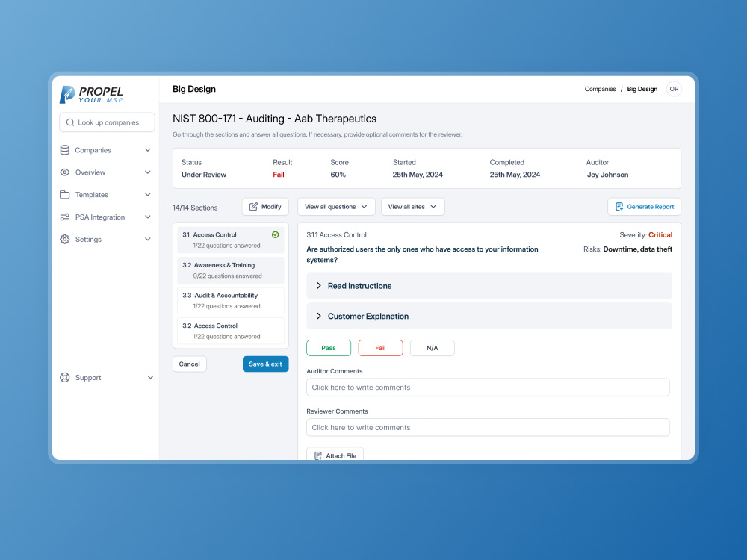Screen dimensions: 747x560
Task: Click the Support lifebuoy icon
Action: pyautogui.click(x=65, y=378)
